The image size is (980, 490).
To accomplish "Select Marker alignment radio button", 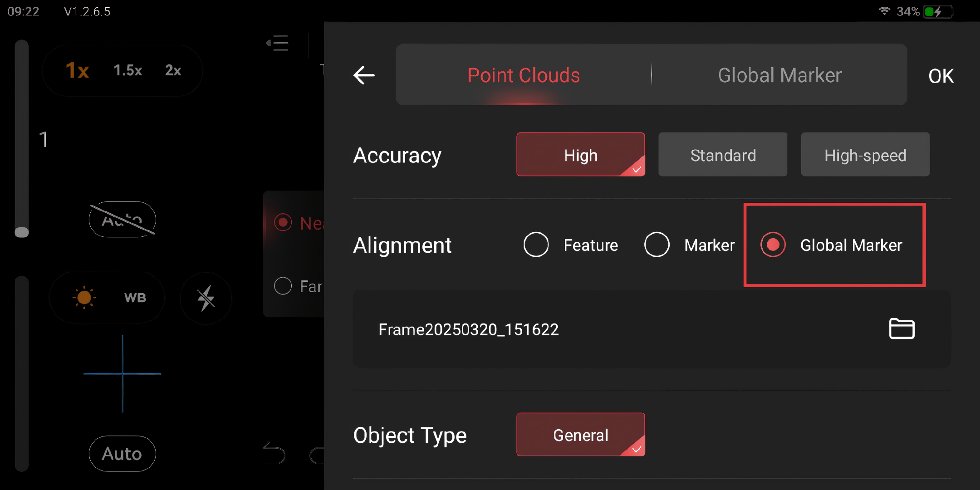I will tap(657, 245).
